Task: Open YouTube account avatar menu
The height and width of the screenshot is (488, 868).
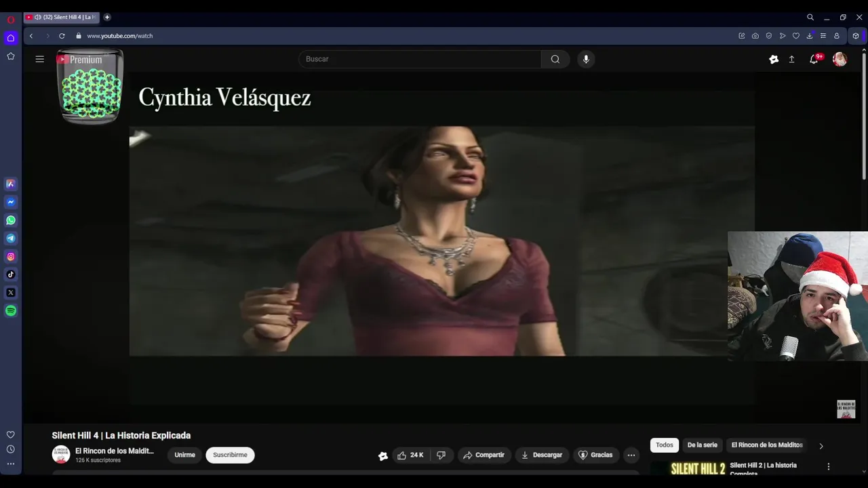Action: [x=840, y=59]
